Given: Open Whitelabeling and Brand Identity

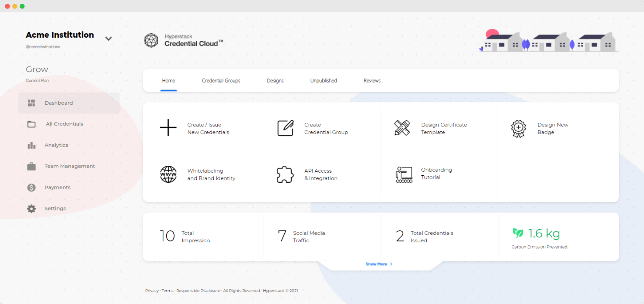Looking at the screenshot, I should click(211, 175).
